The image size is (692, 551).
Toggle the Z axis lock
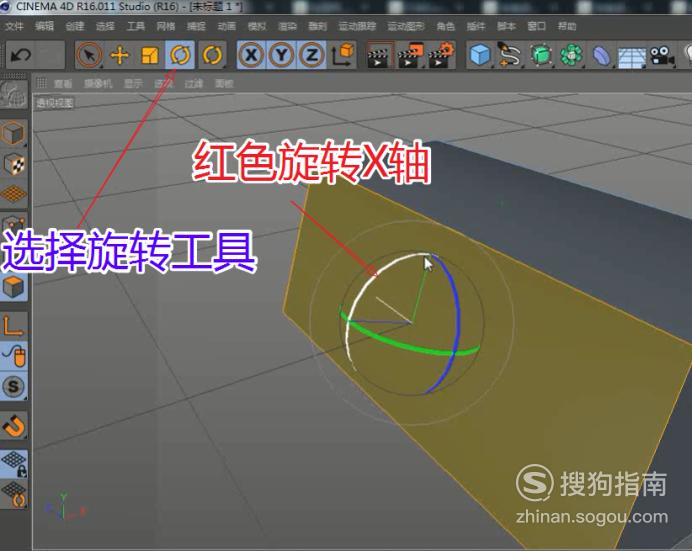click(312, 55)
